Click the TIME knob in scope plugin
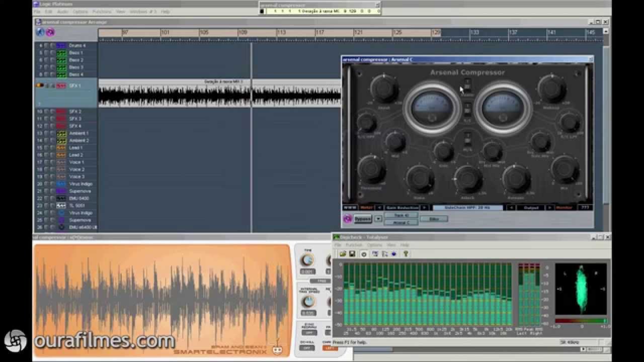The image size is (644, 362). point(307,260)
